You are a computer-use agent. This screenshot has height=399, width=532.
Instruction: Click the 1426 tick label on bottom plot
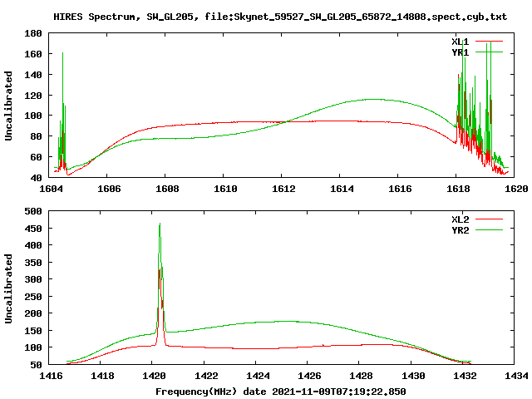click(309, 376)
